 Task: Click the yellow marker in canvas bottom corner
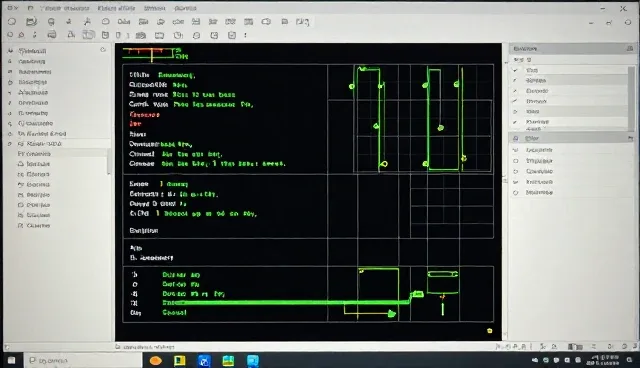coord(489,330)
